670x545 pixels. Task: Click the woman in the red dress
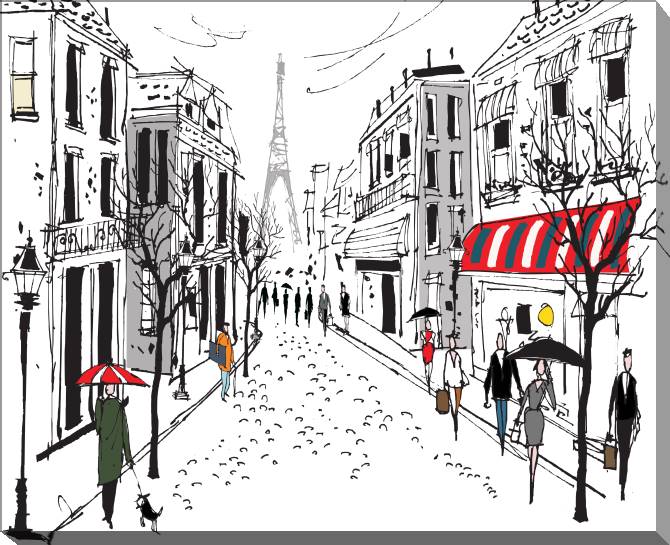click(428, 354)
